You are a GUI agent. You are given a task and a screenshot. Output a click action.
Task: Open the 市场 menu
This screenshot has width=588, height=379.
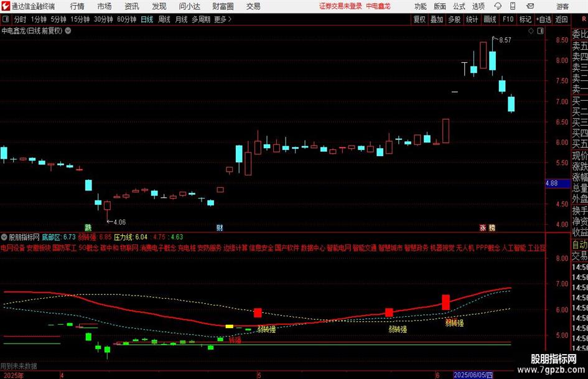click(x=105, y=6)
